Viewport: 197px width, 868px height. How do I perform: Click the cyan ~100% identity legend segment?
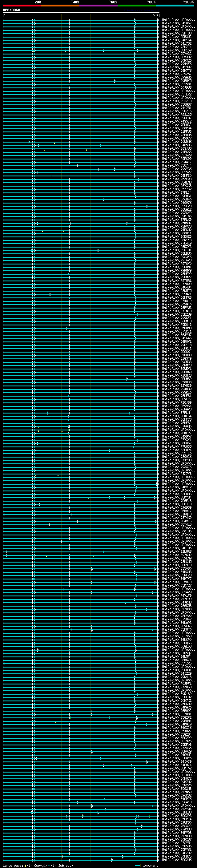click(x=175, y=6)
